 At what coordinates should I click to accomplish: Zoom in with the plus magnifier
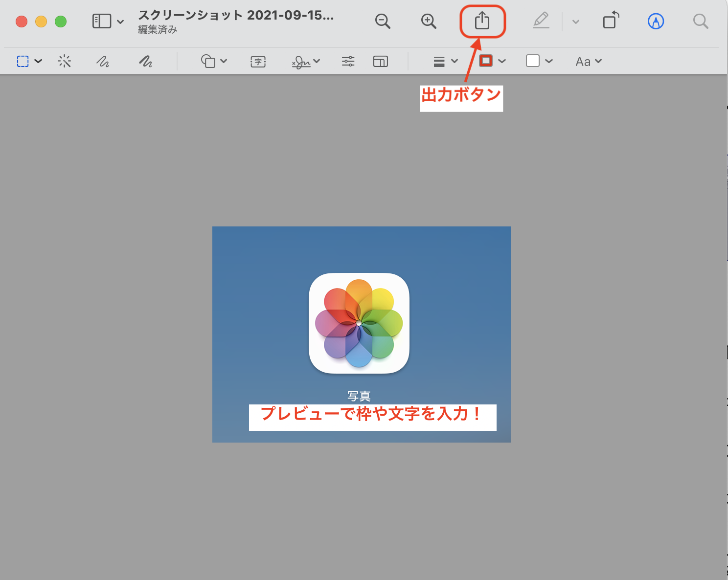[x=429, y=21]
